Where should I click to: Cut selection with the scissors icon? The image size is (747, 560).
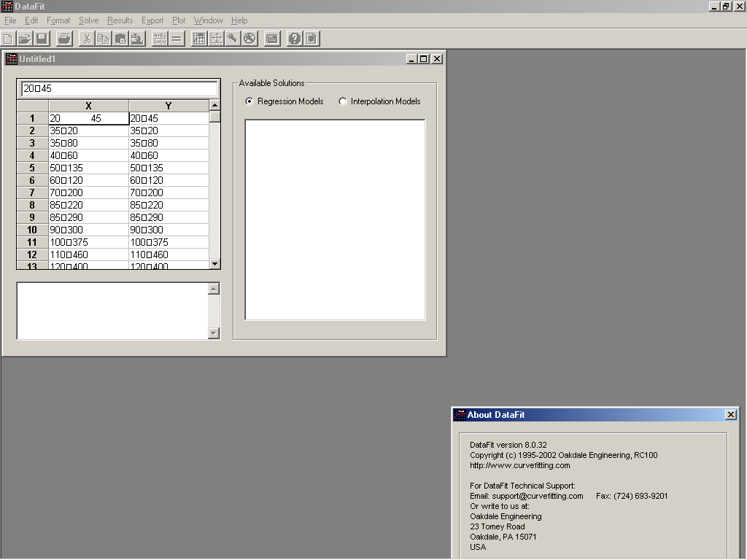click(x=87, y=39)
